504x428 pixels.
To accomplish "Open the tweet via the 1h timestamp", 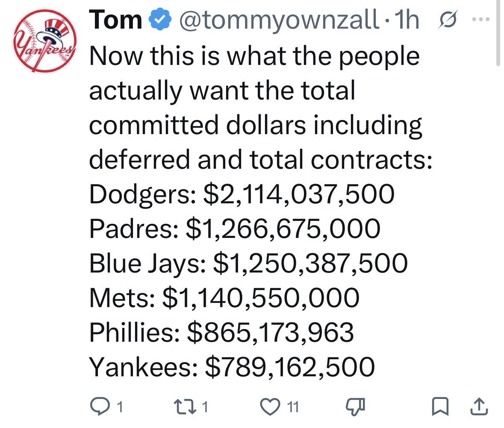I will click(407, 21).
